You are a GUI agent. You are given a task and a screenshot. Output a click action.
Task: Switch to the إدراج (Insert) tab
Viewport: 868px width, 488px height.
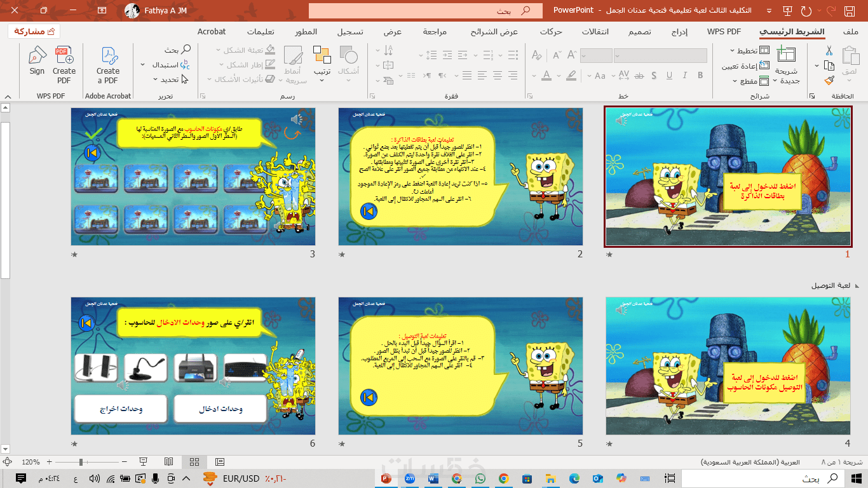681,32
